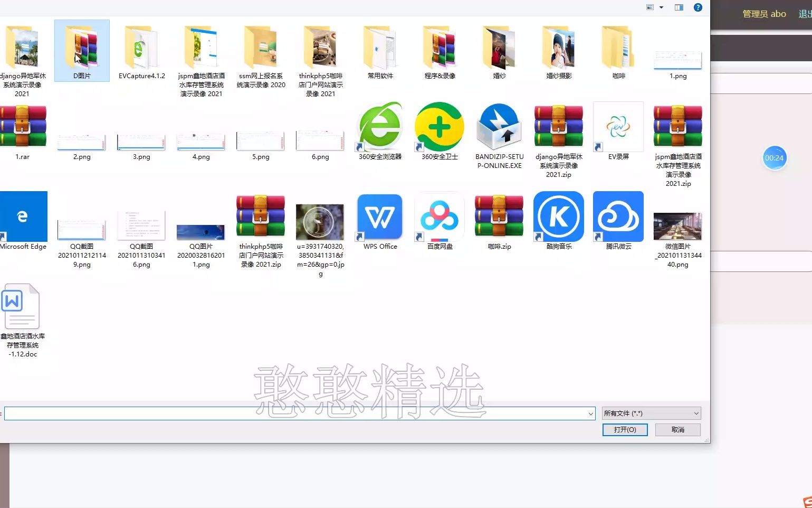This screenshot has height=508, width=812.
Task: Click the 取消 button
Action: tap(678, 430)
